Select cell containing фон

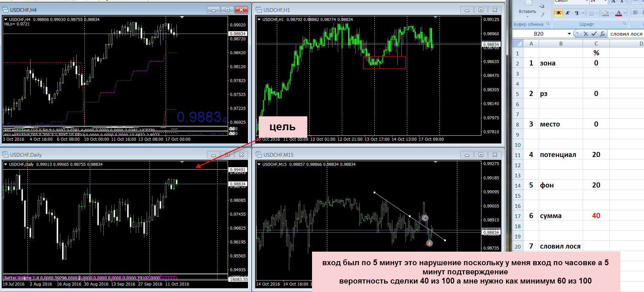(561, 185)
